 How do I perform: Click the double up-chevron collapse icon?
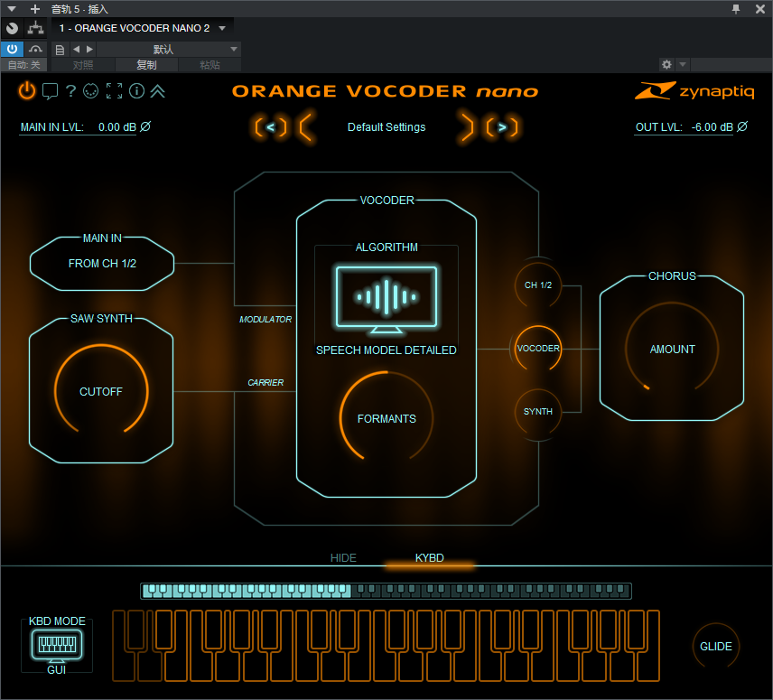158,91
